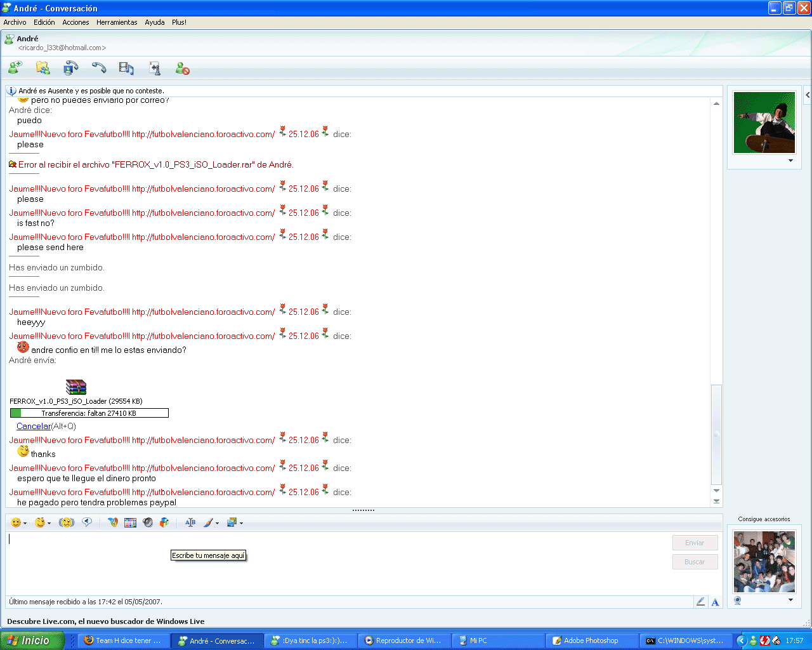812x650 pixels.
Task: Click the message input field
Action: (338, 563)
